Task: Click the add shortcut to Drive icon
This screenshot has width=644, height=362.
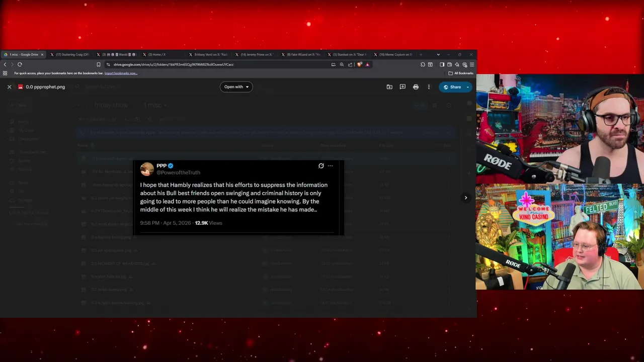Action: pyautogui.click(x=389, y=87)
